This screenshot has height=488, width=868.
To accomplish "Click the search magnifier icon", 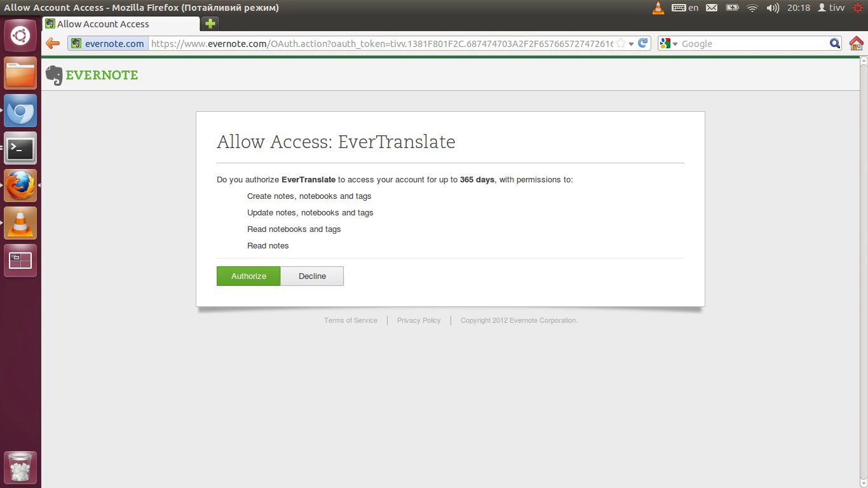I will pos(835,43).
